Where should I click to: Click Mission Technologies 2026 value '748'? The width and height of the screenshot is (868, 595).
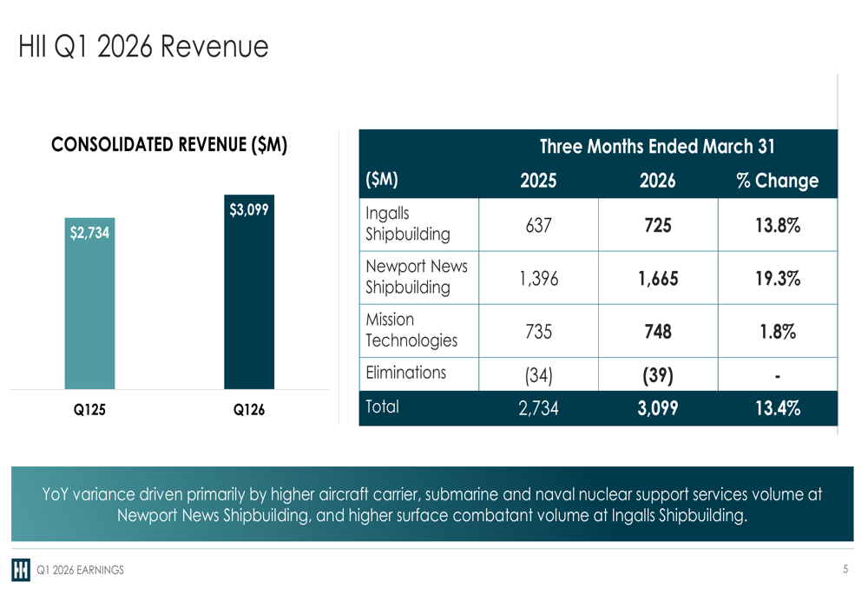[x=658, y=331]
